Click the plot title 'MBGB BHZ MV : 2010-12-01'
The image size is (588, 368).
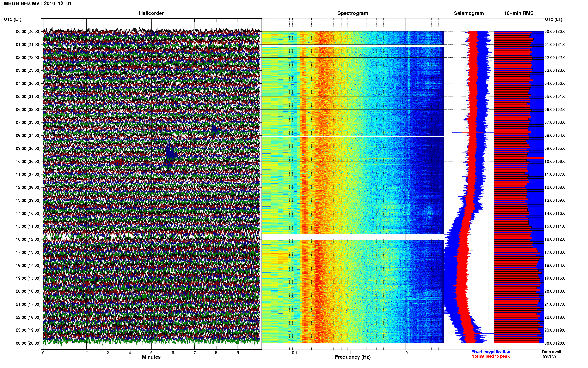pos(38,3)
